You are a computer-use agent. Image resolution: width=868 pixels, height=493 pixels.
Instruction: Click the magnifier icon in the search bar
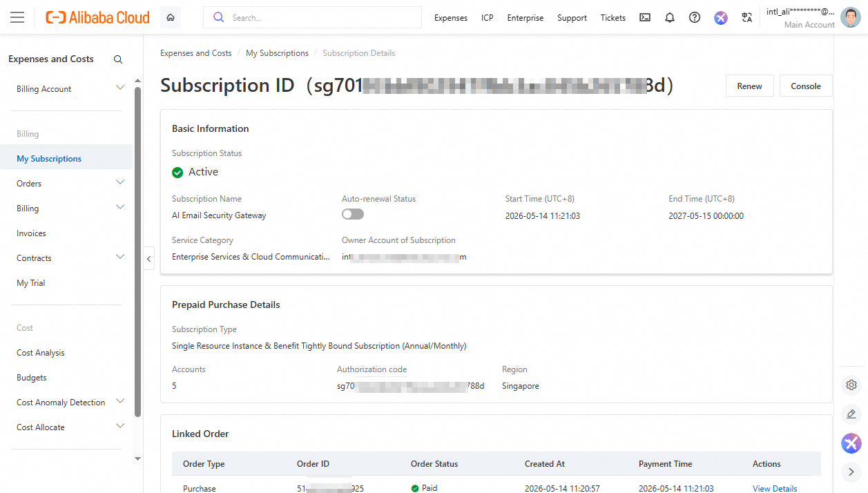(x=219, y=17)
